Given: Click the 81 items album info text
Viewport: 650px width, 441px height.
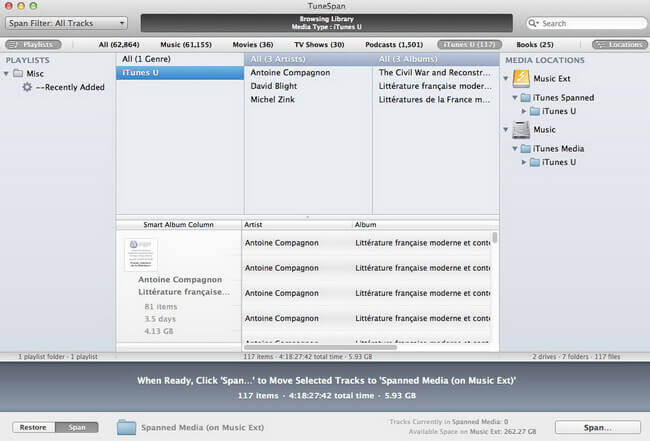Looking at the screenshot, I should pyautogui.click(x=161, y=307).
